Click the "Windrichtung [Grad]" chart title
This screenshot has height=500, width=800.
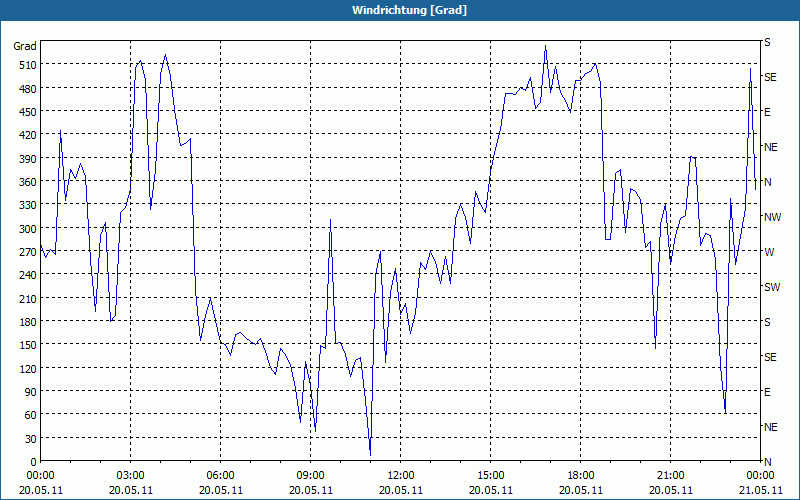(x=409, y=10)
